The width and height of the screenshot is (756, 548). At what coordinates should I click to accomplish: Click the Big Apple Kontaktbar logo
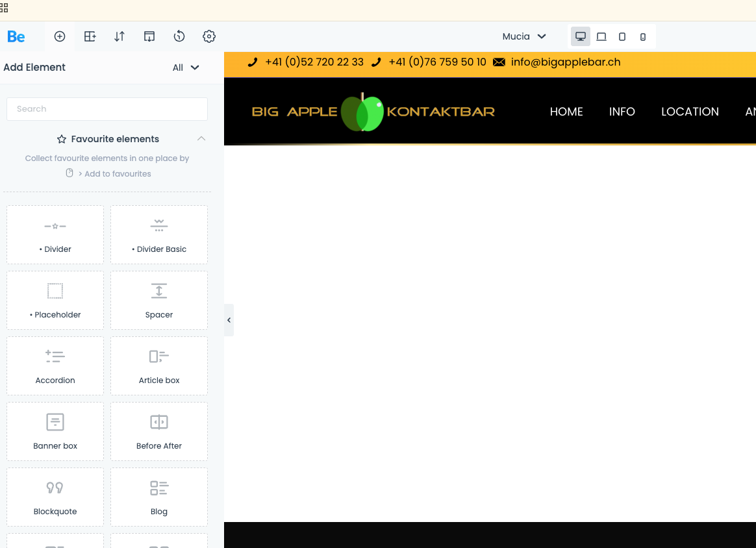373,112
